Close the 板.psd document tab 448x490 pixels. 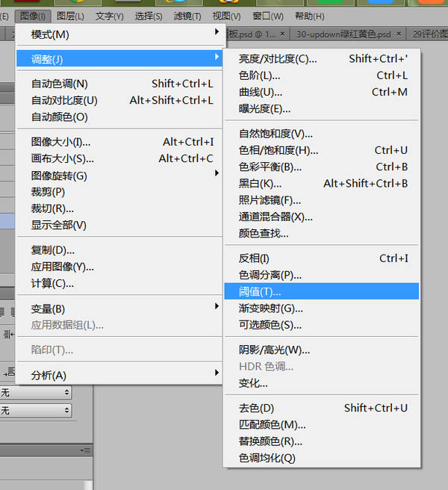tap(282, 34)
